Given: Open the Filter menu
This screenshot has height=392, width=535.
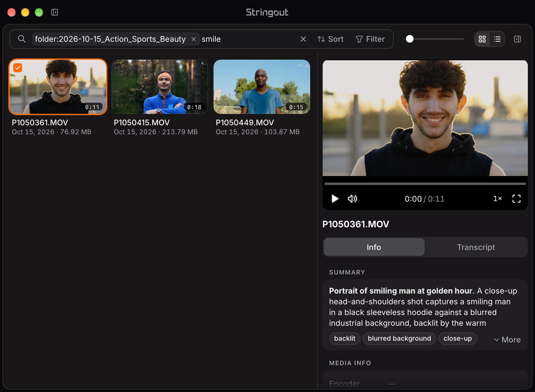Looking at the screenshot, I should (370, 39).
